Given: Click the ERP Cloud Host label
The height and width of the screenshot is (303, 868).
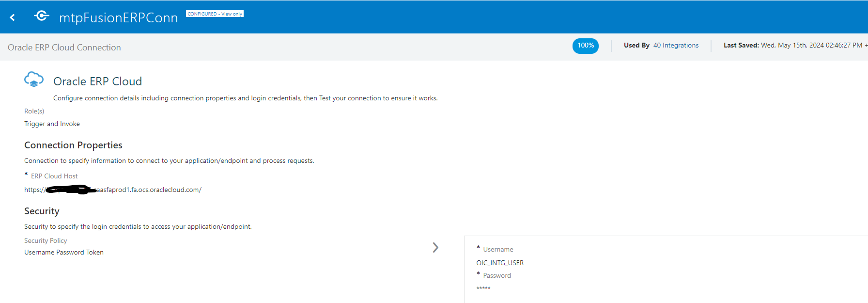Looking at the screenshot, I should pyautogui.click(x=54, y=176).
